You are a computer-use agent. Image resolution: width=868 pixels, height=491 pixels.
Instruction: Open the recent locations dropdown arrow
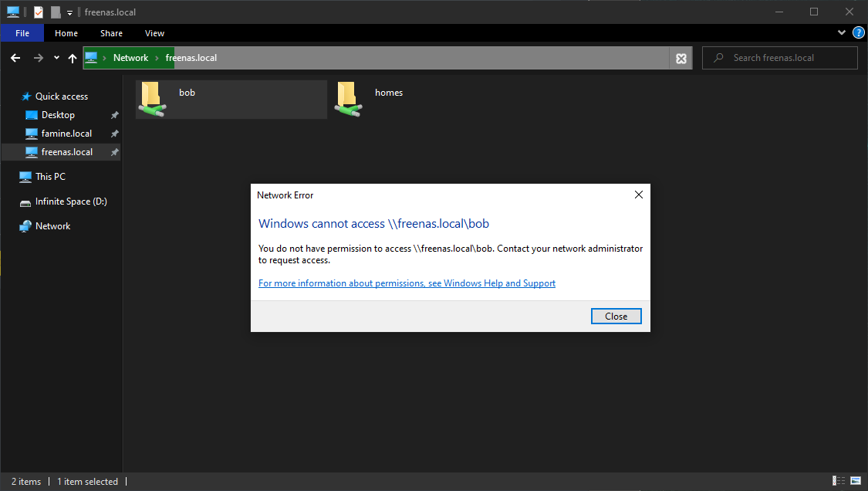click(x=56, y=58)
